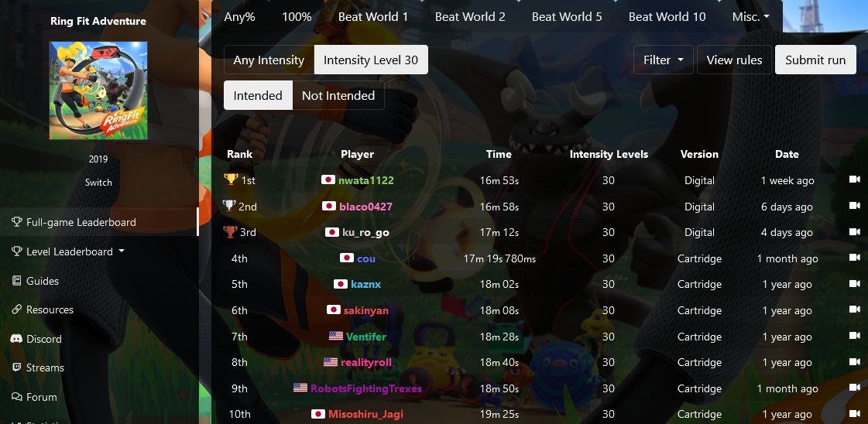
Task: Open the Misc. category dropdown
Action: (x=750, y=16)
